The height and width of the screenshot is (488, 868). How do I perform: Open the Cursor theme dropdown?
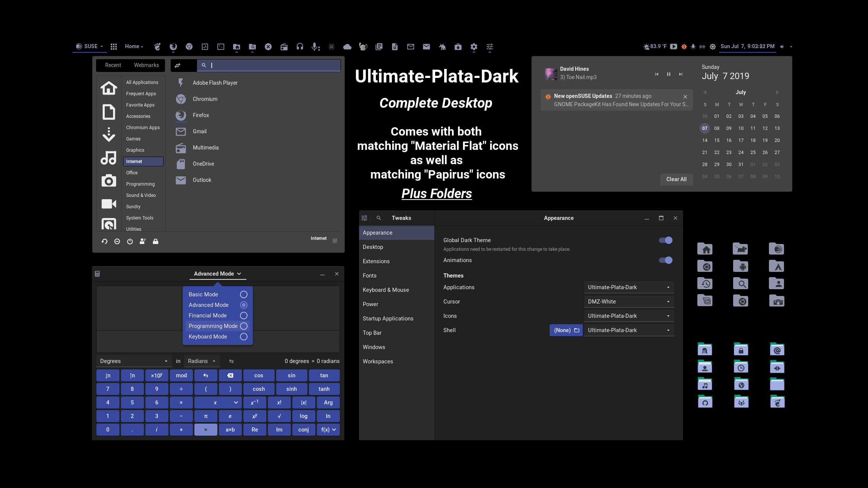pos(629,302)
